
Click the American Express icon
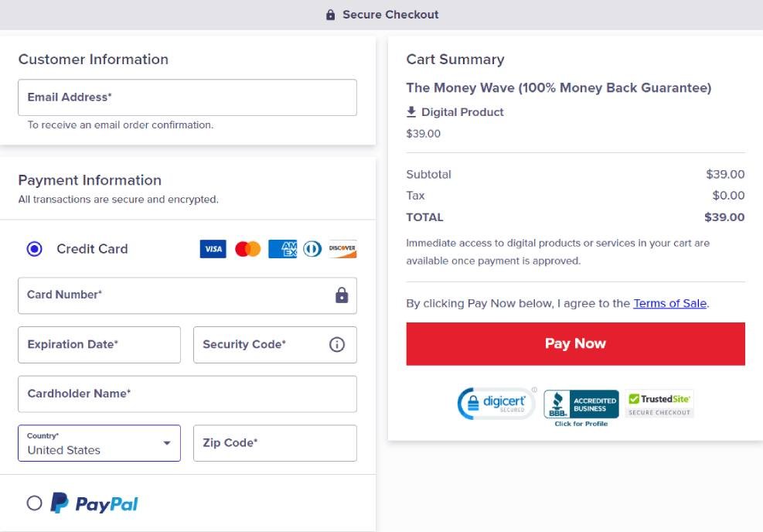pos(281,248)
